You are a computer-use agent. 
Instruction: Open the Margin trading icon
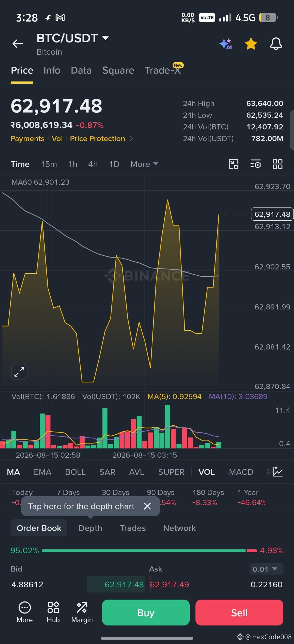pyautogui.click(x=82, y=612)
